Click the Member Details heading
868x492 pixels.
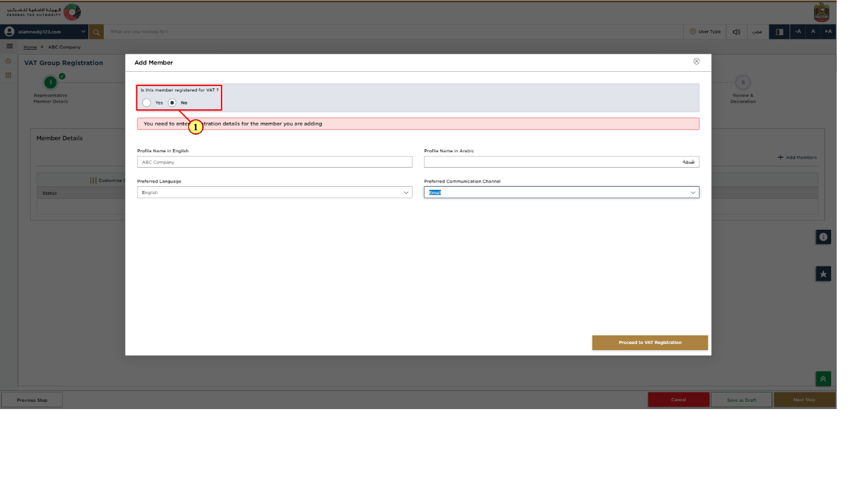[60, 138]
